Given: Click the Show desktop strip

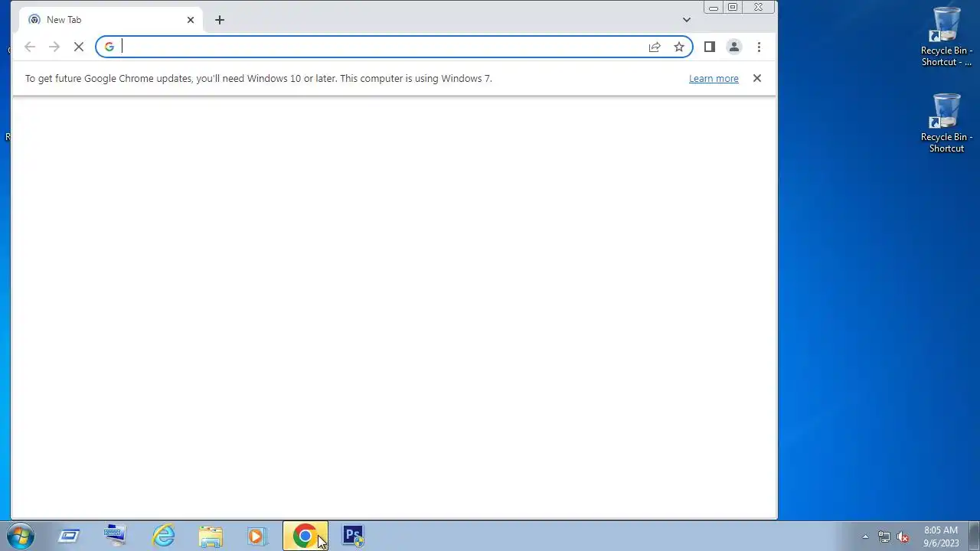Looking at the screenshot, I should 974,536.
